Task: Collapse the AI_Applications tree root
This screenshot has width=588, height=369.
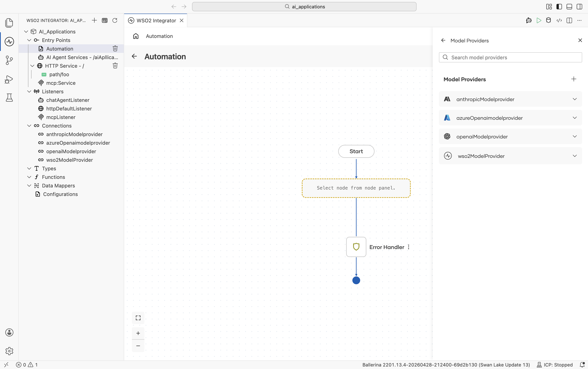Action: (x=26, y=31)
